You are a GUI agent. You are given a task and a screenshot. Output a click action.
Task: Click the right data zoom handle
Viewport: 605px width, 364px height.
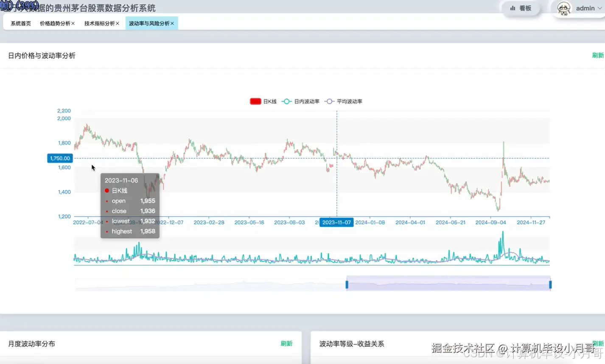coord(550,284)
